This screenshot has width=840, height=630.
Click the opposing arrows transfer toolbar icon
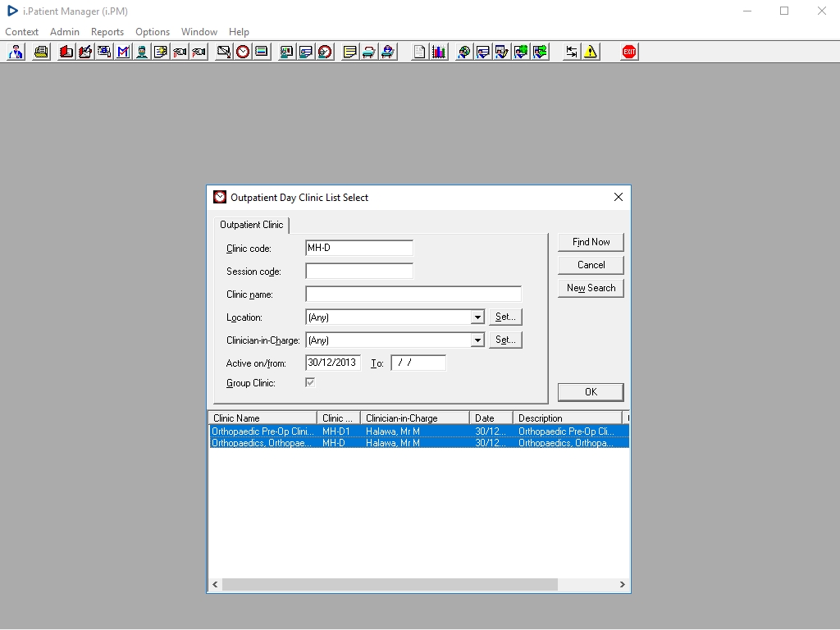click(572, 52)
